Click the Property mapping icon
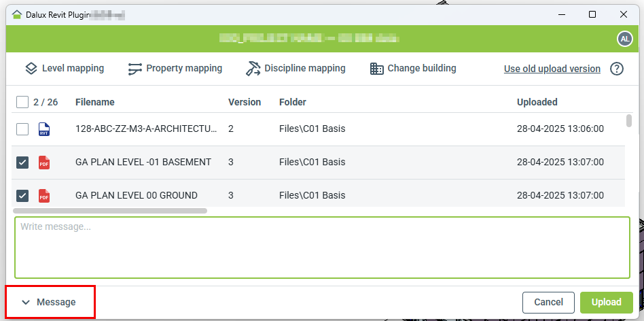644x321 pixels. [x=135, y=68]
